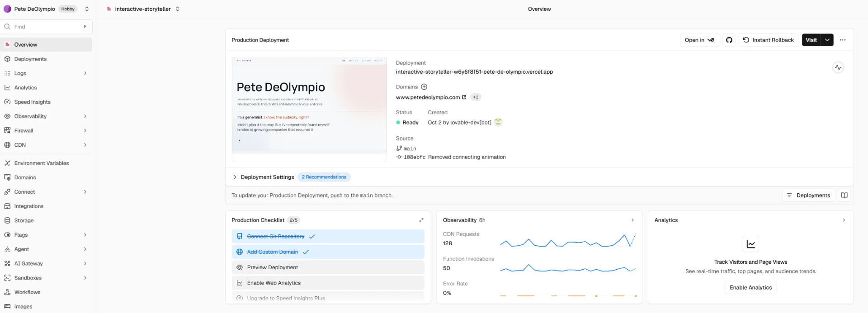
Task: Expand the Connect submenu chevron
Action: click(x=85, y=192)
